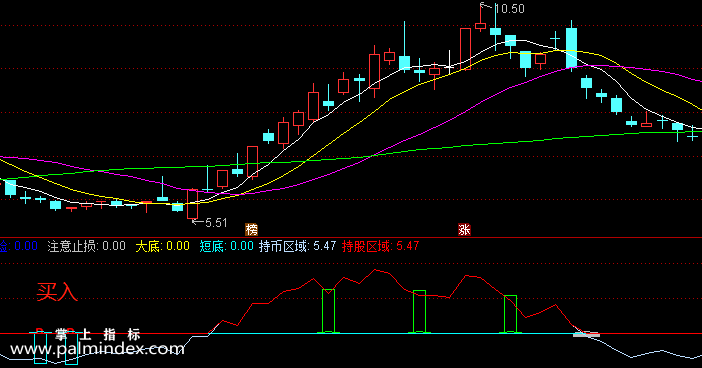
Task: Click the red 买入 buy signal label
Action: pos(57,292)
